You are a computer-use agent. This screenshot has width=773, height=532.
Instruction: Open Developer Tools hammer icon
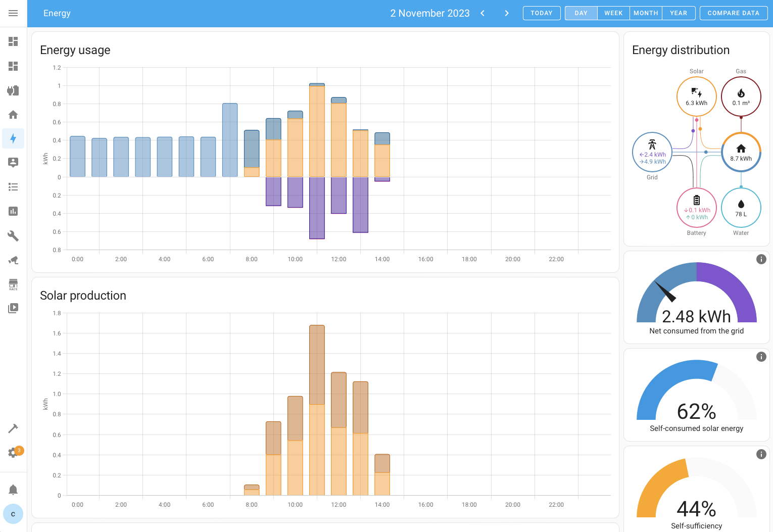point(13,428)
